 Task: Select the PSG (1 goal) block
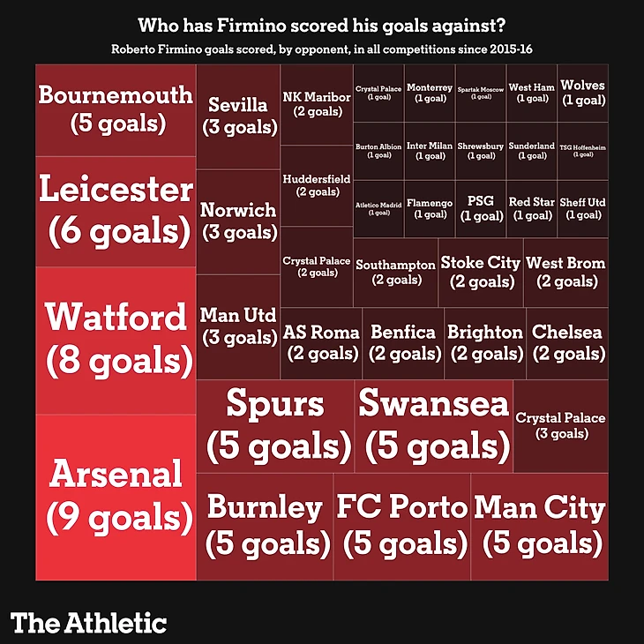tap(482, 208)
